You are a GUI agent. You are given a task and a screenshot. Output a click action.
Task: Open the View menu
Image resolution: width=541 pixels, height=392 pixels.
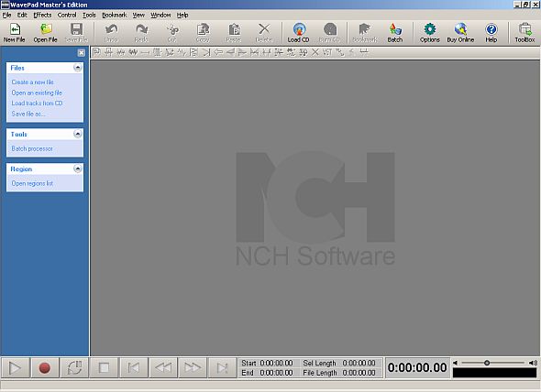click(138, 15)
